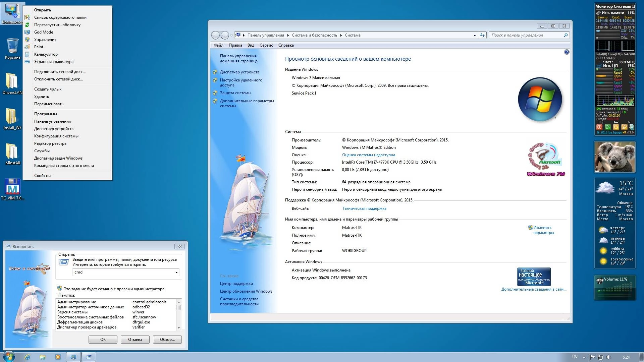Click OK in the Run dialog
644x362 pixels.
point(103,340)
